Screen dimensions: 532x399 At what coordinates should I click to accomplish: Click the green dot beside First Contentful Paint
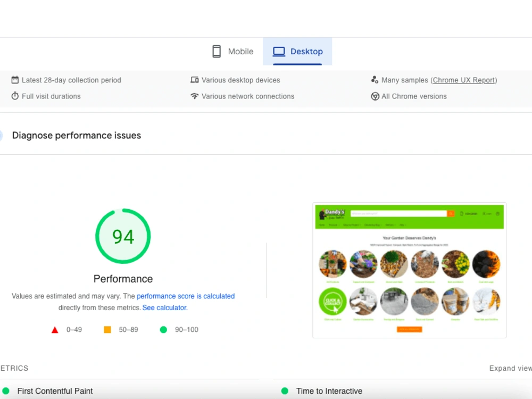[x=6, y=391]
